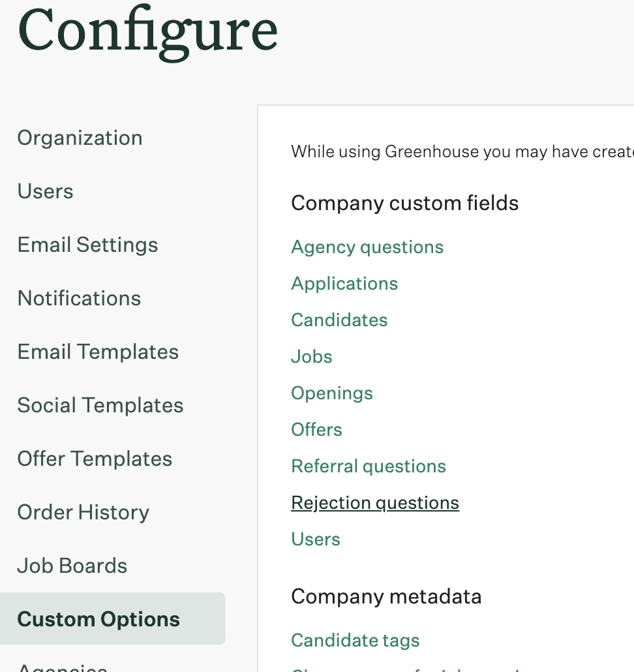The height and width of the screenshot is (672, 634).
Task: Open Organization settings in sidebar
Action: [80, 138]
